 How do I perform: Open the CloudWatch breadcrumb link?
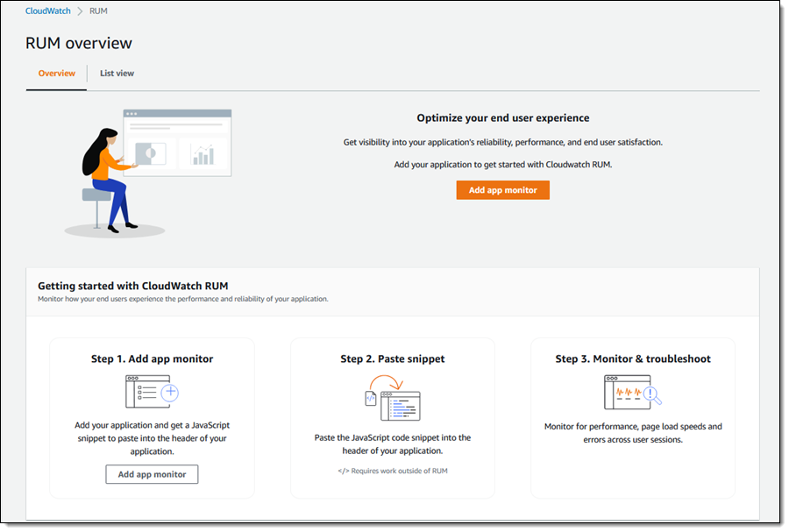click(48, 11)
